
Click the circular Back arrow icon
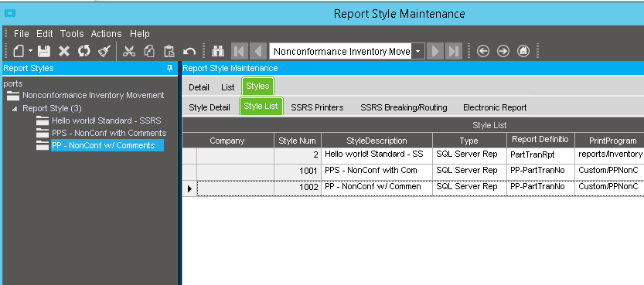(483, 51)
